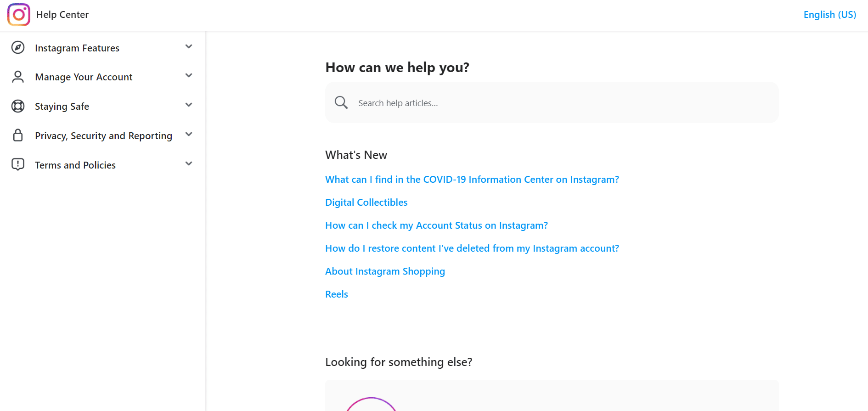The image size is (868, 411).
Task: Expand the Instagram Features chevron
Action: pyautogui.click(x=189, y=46)
